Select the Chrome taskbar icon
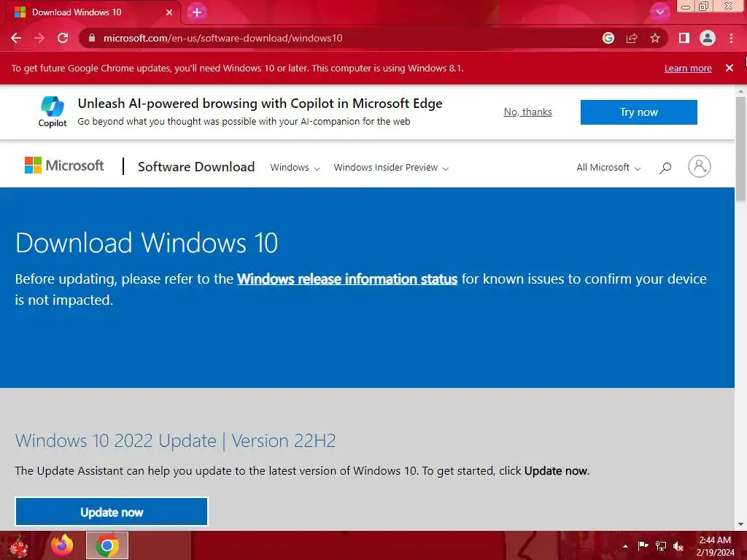 coord(107,545)
